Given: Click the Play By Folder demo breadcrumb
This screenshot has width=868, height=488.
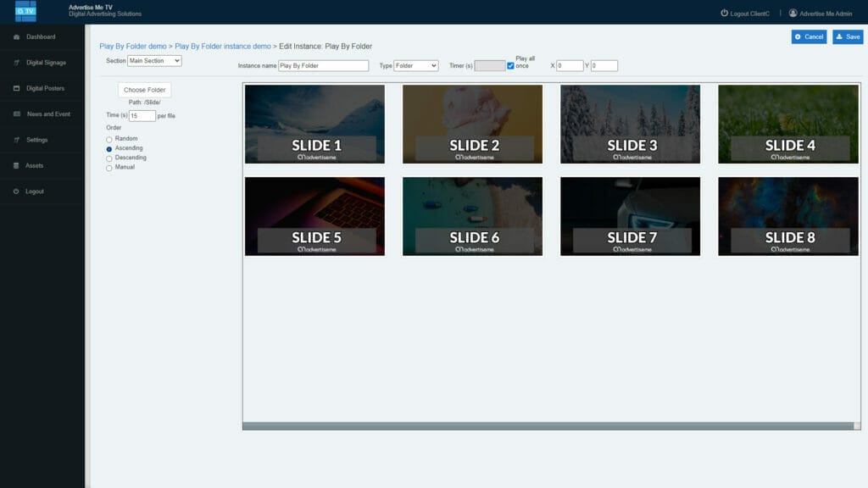Looking at the screenshot, I should coord(132,46).
